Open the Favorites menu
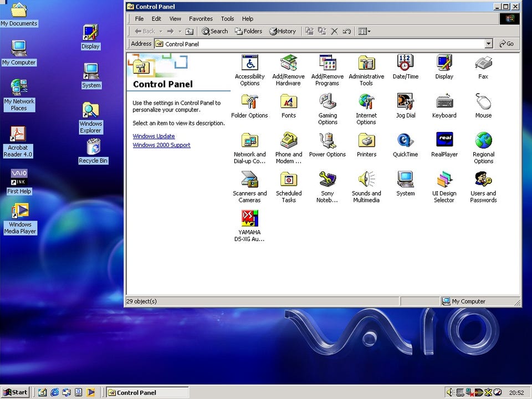 (201, 19)
